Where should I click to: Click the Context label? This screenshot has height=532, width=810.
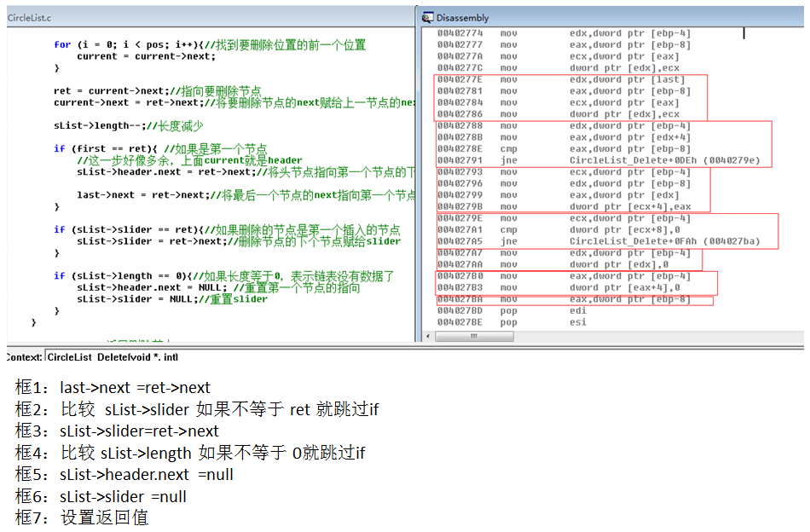pyautogui.click(x=24, y=357)
